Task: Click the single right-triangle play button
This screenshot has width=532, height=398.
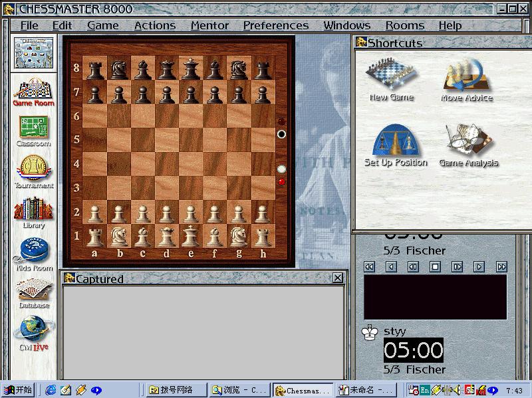Action: pos(479,267)
